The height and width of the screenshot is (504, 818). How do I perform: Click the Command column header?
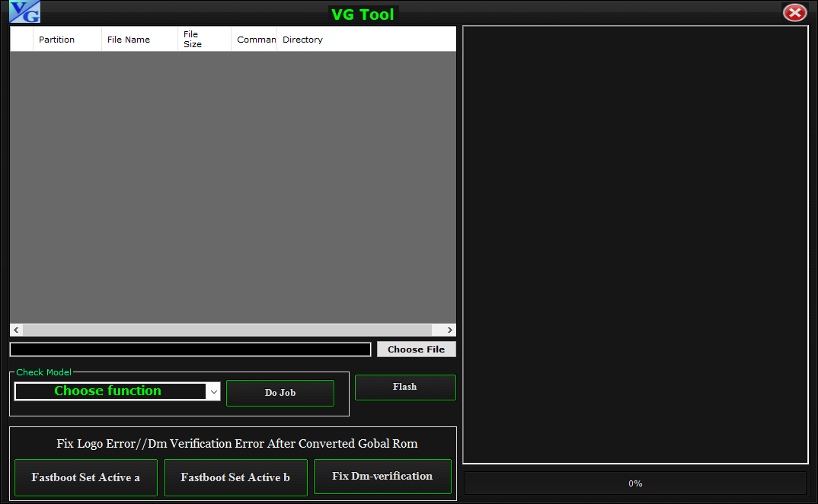pyautogui.click(x=254, y=39)
